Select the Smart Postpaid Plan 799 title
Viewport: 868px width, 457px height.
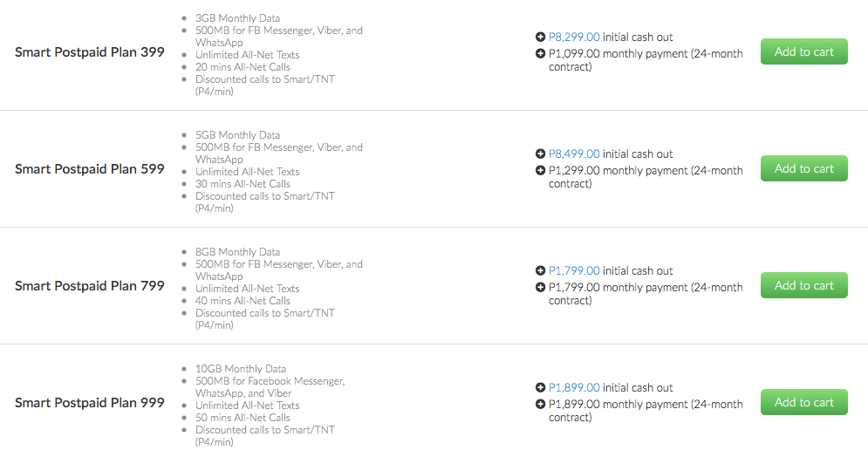click(x=90, y=286)
